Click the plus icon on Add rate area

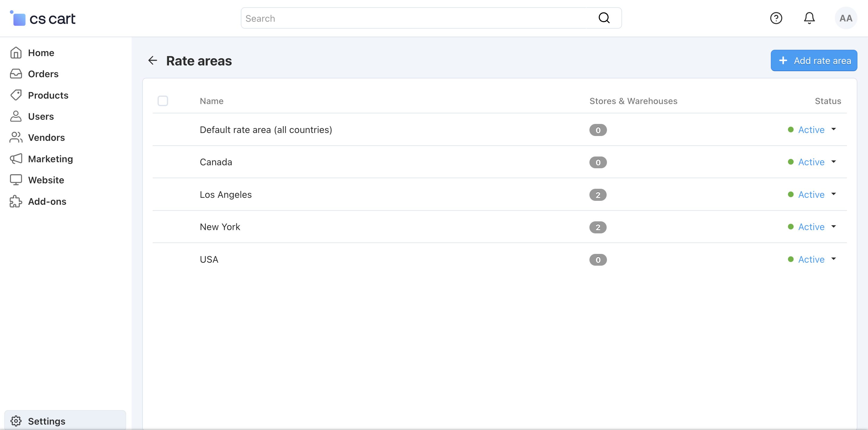pyautogui.click(x=783, y=61)
